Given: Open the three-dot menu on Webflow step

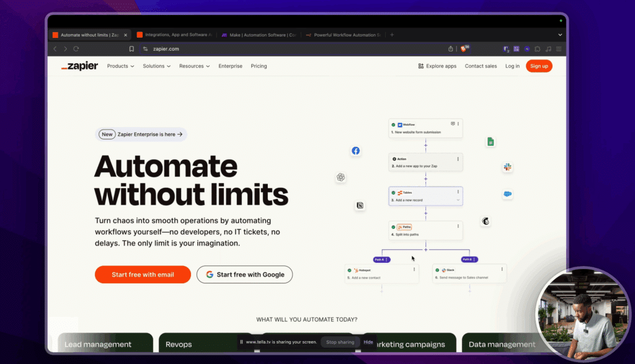Looking at the screenshot, I should tap(458, 125).
